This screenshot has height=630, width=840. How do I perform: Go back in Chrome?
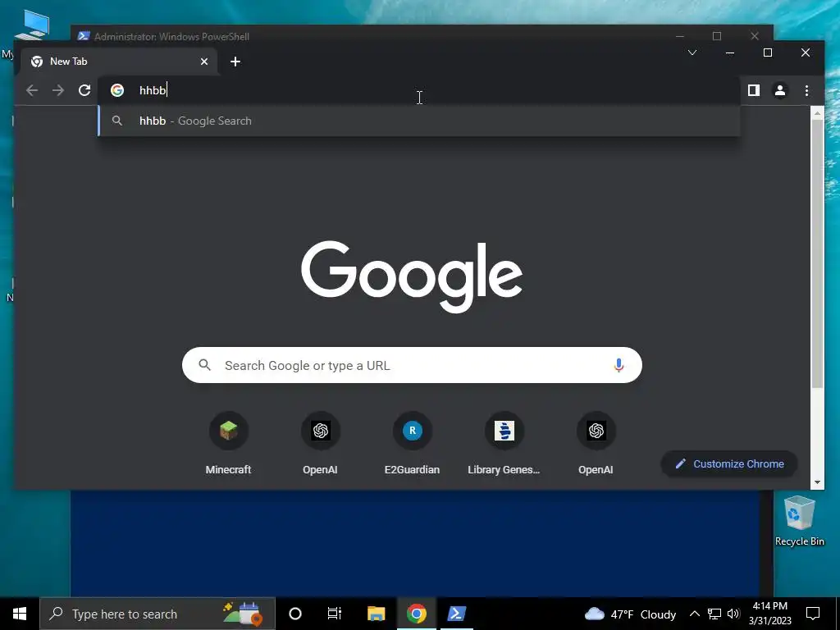(x=32, y=90)
